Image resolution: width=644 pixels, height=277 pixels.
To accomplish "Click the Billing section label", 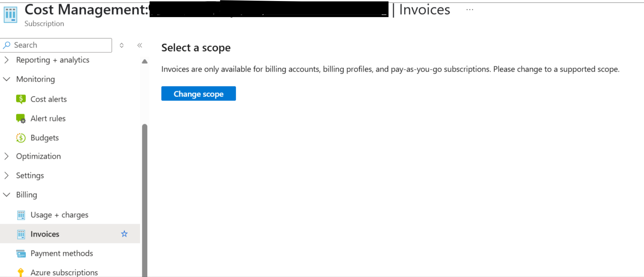I will click(x=26, y=195).
